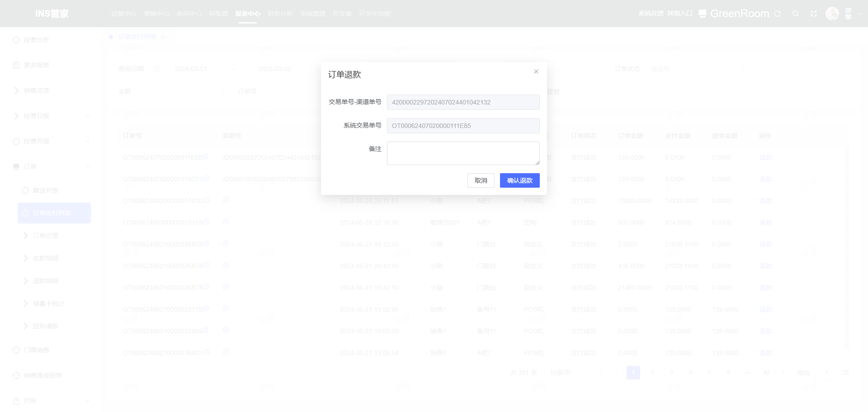Screen dimensions: 868x412
Task: Click the 2024-03-01 start date field
Action: [191, 69]
